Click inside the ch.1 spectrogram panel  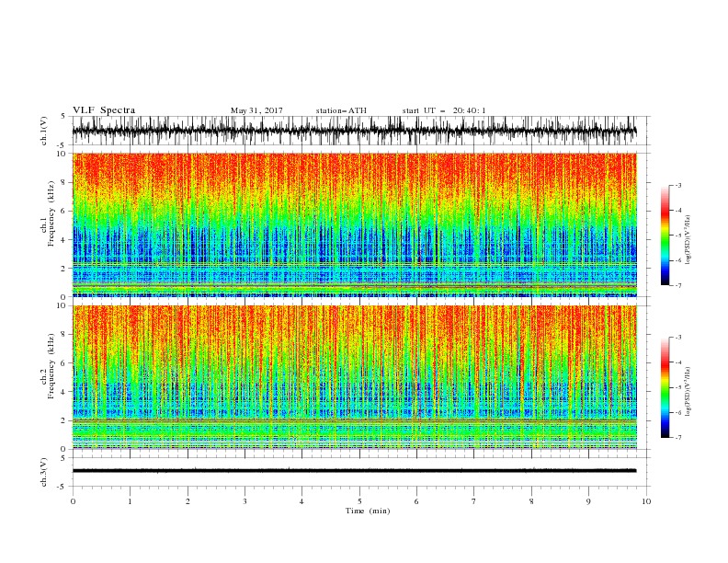(355, 224)
